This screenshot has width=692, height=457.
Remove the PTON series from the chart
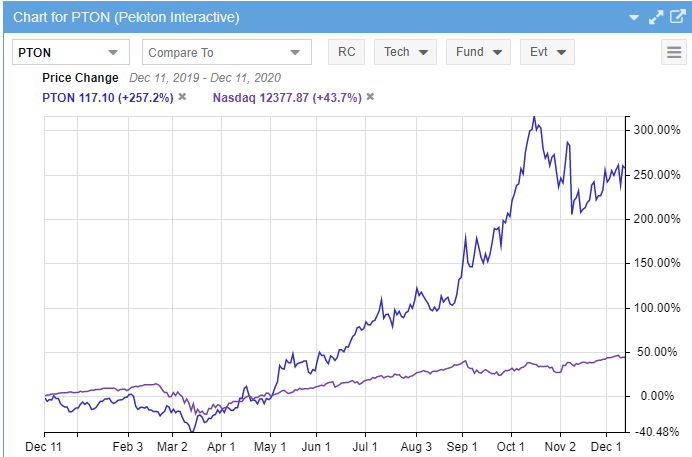click(x=182, y=97)
